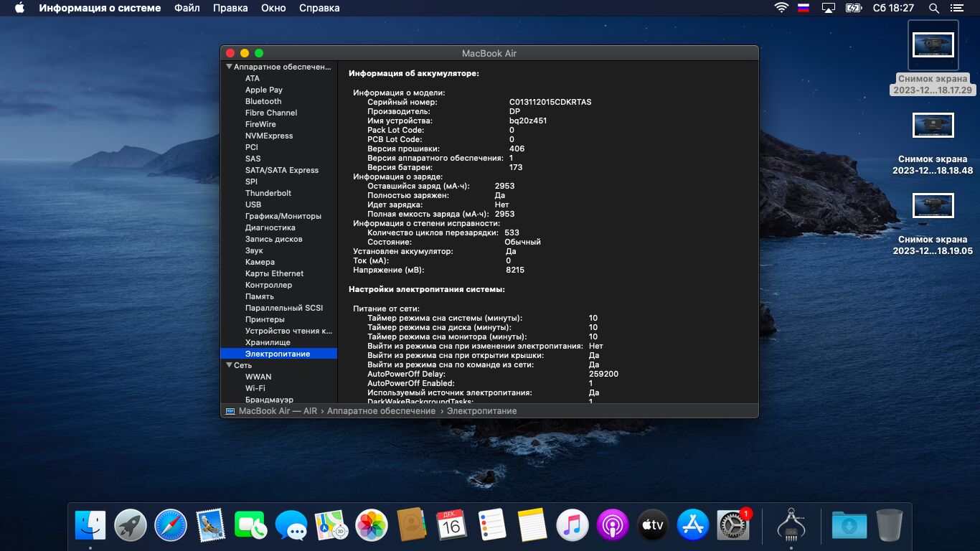The width and height of the screenshot is (980, 551).
Task: Open the Trash in the Dock
Action: tap(890, 526)
